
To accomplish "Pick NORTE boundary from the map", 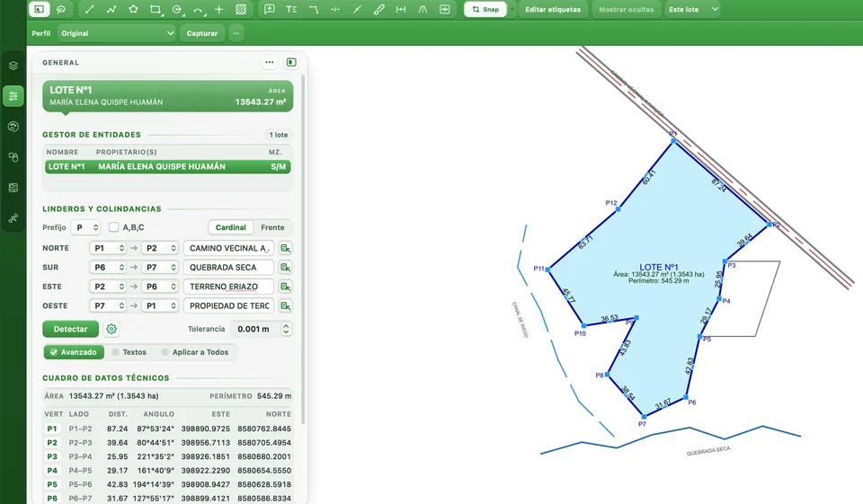I will click(285, 248).
